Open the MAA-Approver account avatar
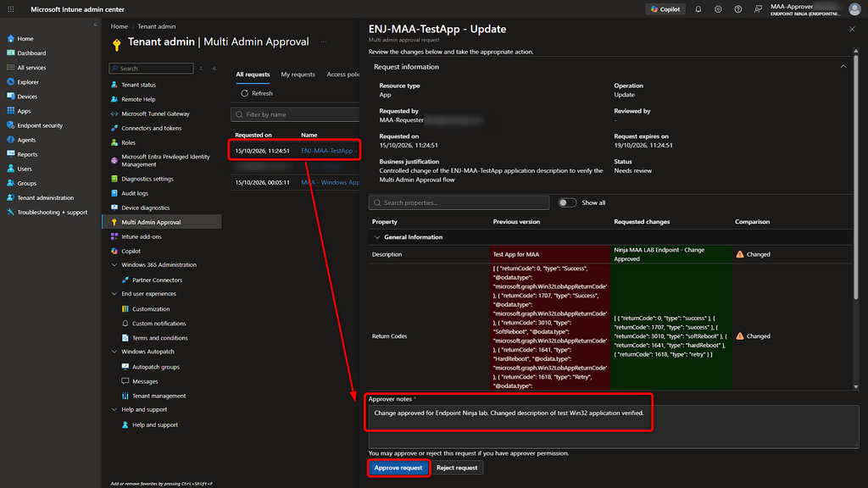 [x=854, y=9]
